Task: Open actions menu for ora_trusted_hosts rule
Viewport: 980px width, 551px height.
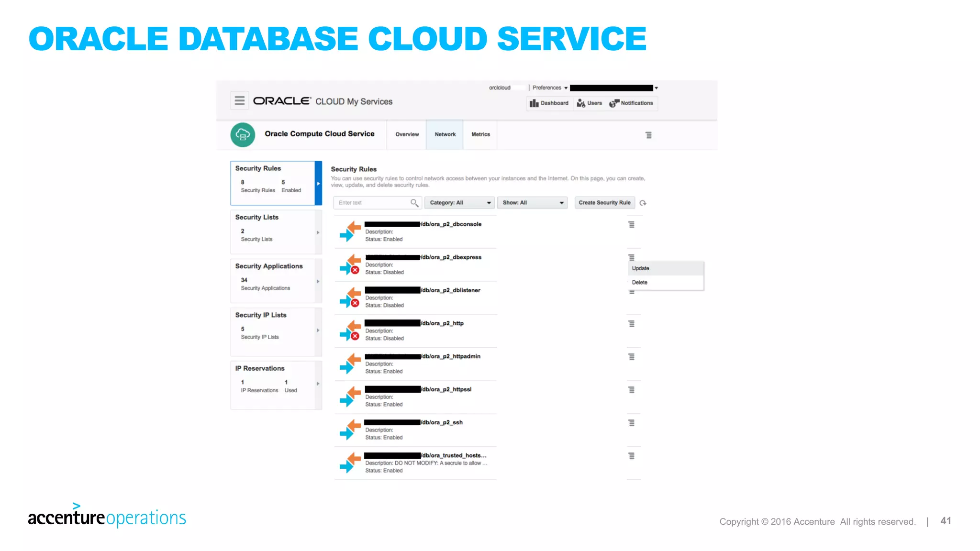Action: coord(631,456)
